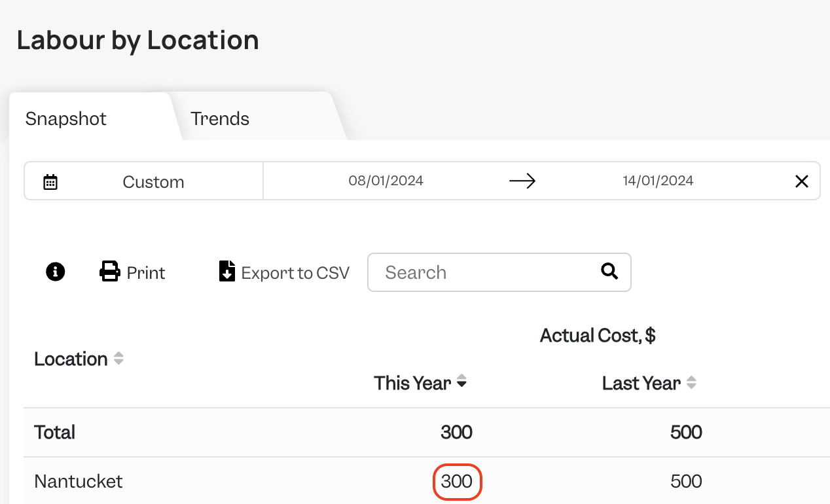Clear the date range with X
Screen dimensions: 830x504
(801, 181)
